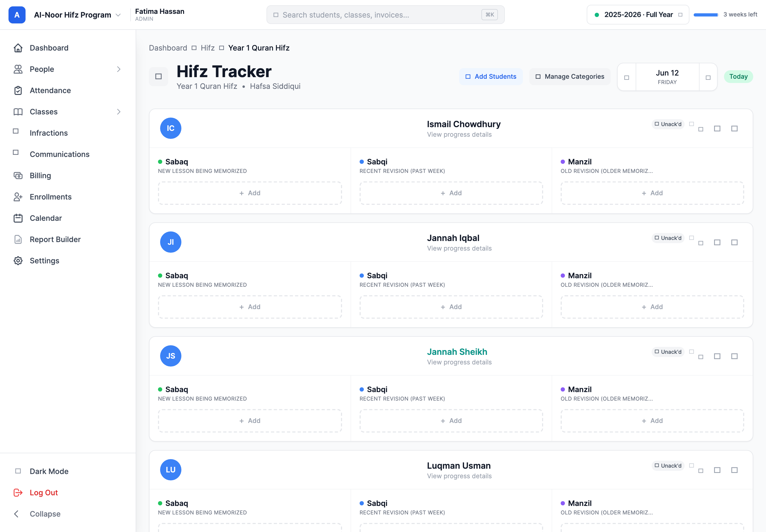
Task: Open Attendance via the clipboard icon
Action: click(x=18, y=90)
